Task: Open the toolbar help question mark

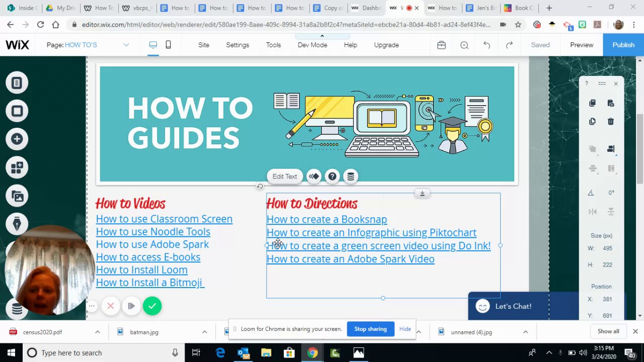Action: [587, 83]
